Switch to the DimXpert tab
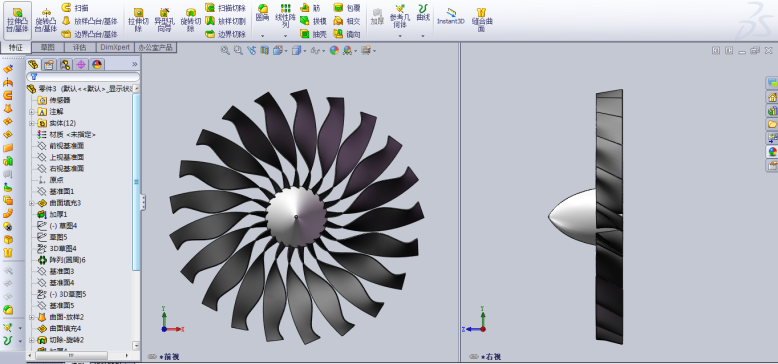778x364 pixels. (115, 48)
